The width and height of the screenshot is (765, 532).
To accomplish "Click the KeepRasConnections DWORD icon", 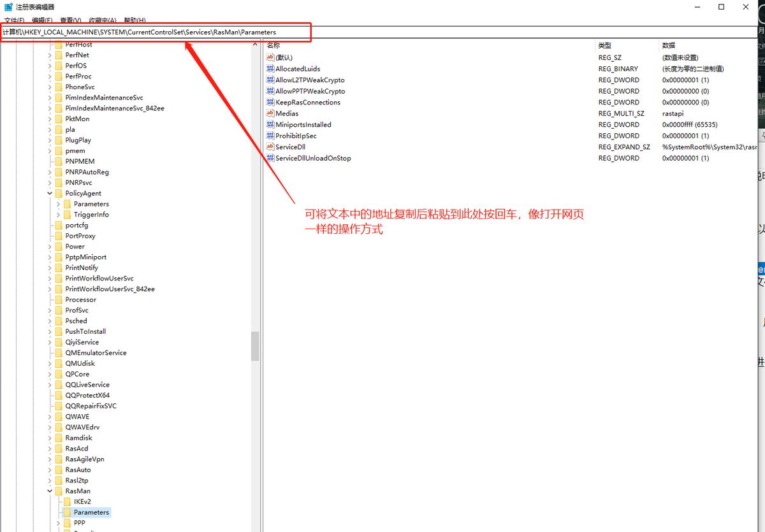I will [x=270, y=103].
